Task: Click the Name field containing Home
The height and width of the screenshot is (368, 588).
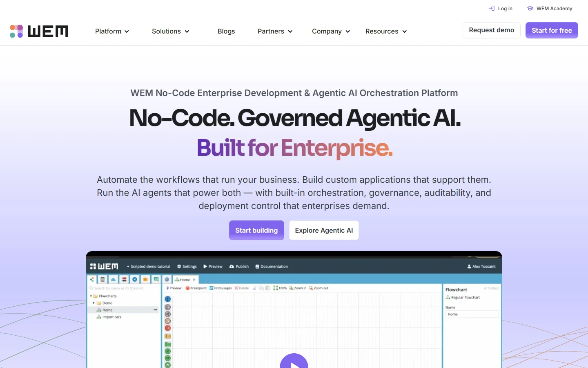Action: pyautogui.click(x=472, y=314)
